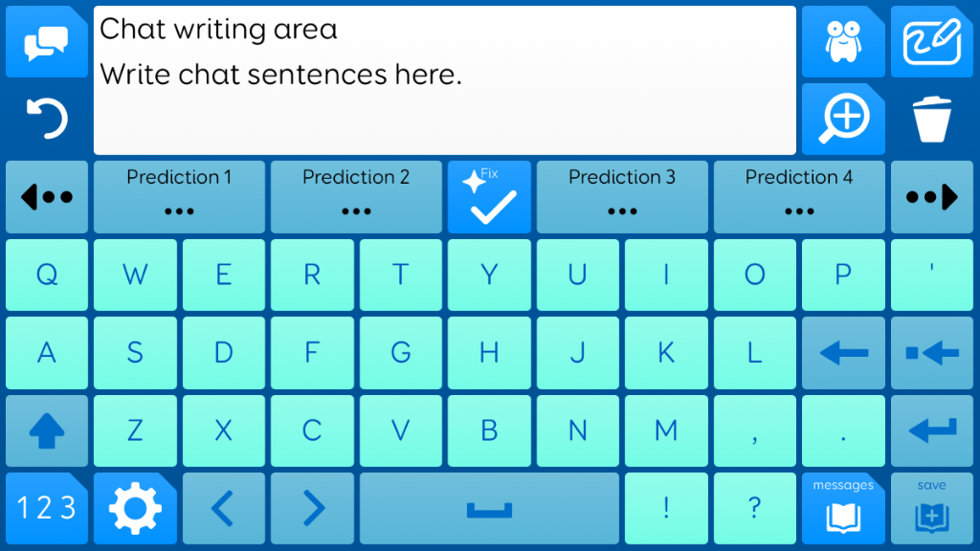Tap the space bar key
The image size is (980, 551).
[x=489, y=509]
